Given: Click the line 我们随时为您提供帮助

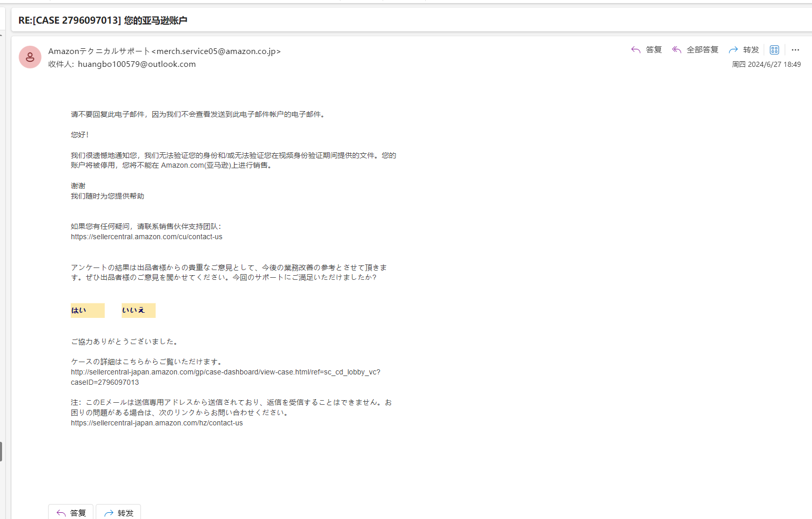Looking at the screenshot, I should 107,196.
